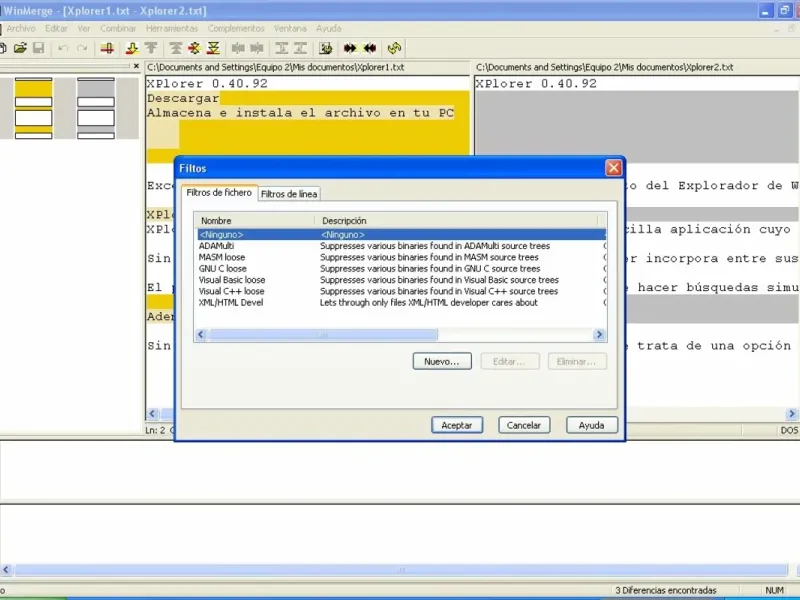Click Copy right and advance icon
This screenshot has width=800, height=600.
(282, 48)
